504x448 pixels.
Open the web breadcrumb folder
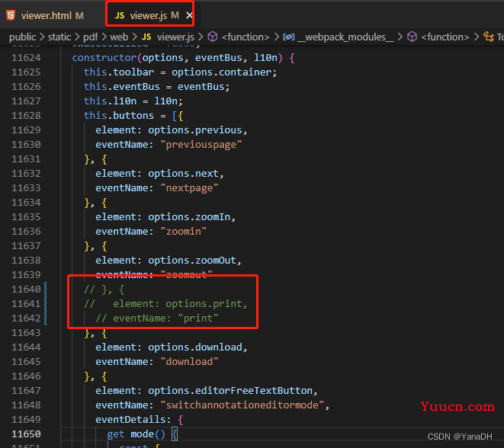pos(119,37)
